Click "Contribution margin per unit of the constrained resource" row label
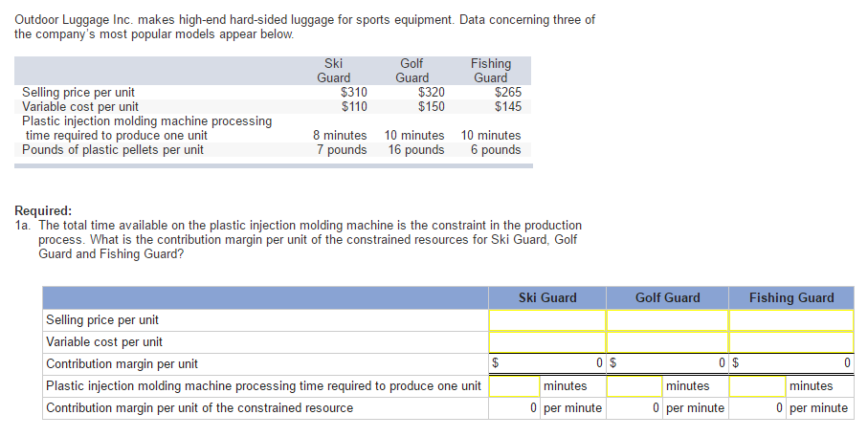This screenshot has width=868, height=437. (x=199, y=408)
